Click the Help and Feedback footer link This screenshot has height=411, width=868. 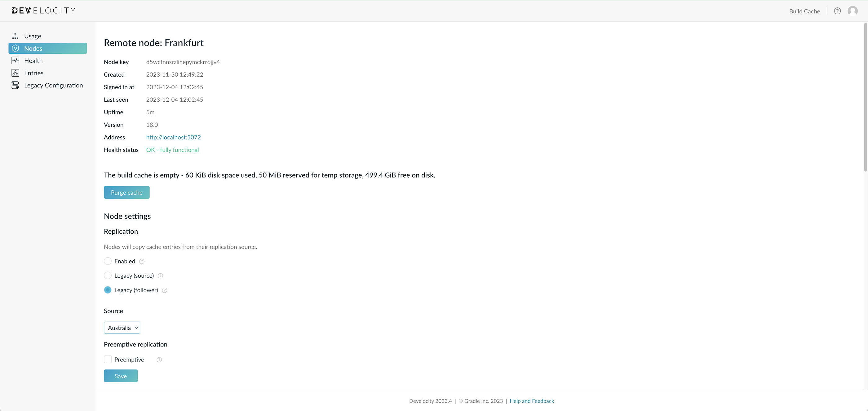click(531, 401)
